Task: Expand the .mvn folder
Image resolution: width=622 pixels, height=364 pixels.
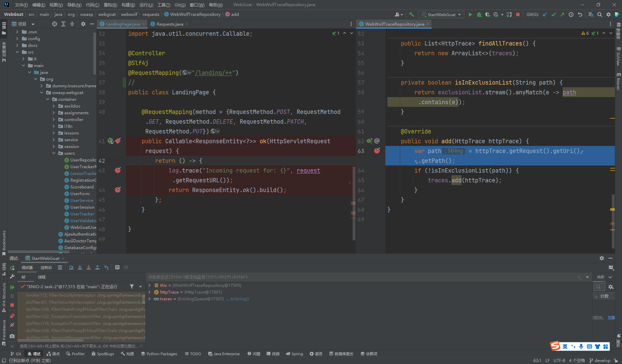Action: (x=17, y=32)
